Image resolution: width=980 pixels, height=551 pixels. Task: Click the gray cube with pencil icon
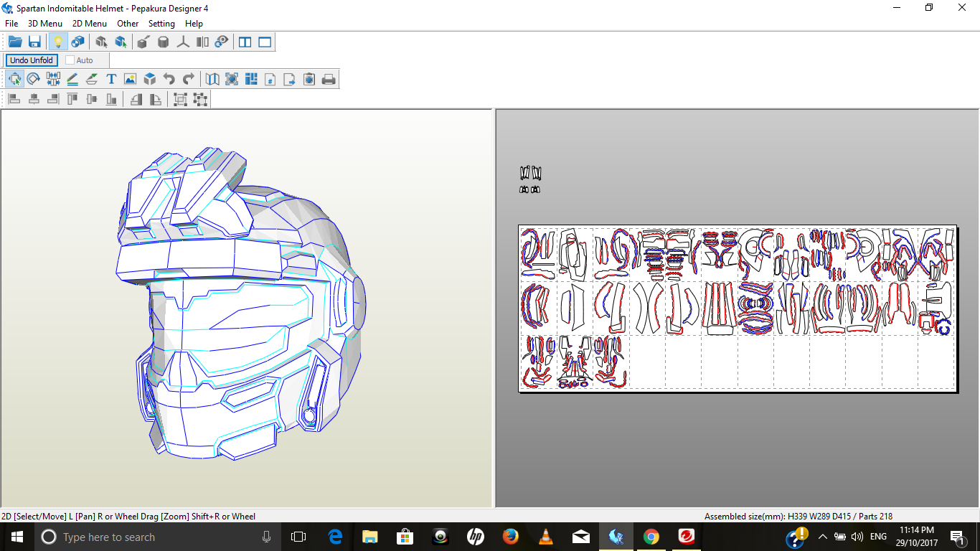click(x=143, y=42)
